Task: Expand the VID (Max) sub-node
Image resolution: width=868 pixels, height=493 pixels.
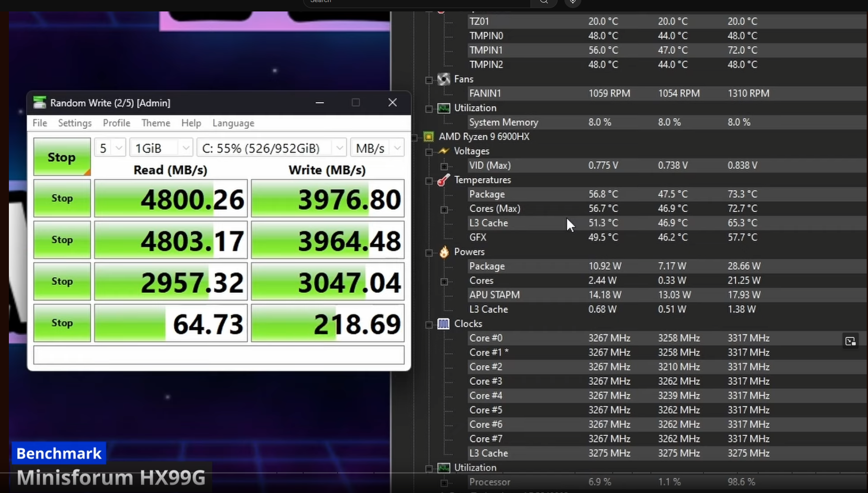Action: pos(444,166)
